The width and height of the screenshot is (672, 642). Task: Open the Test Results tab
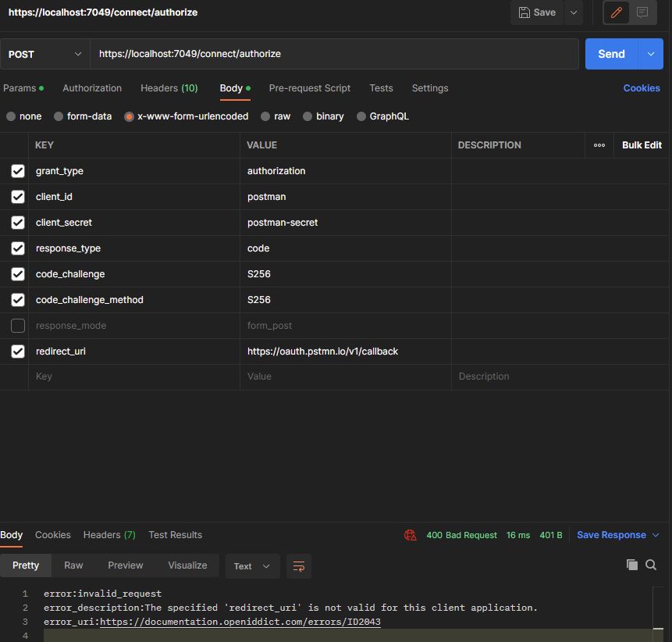pyautogui.click(x=176, y=535)
